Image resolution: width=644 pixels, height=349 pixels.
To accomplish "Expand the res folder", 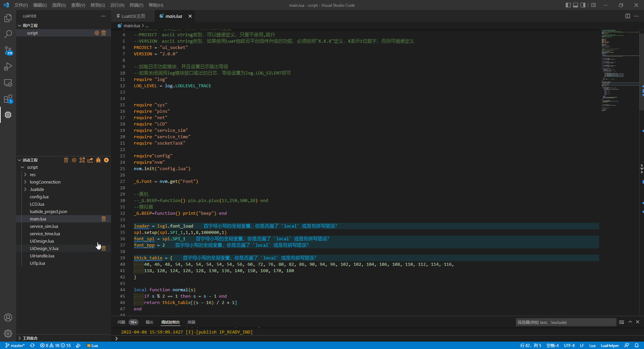I will pyautogui.click(x=25, y=174).
